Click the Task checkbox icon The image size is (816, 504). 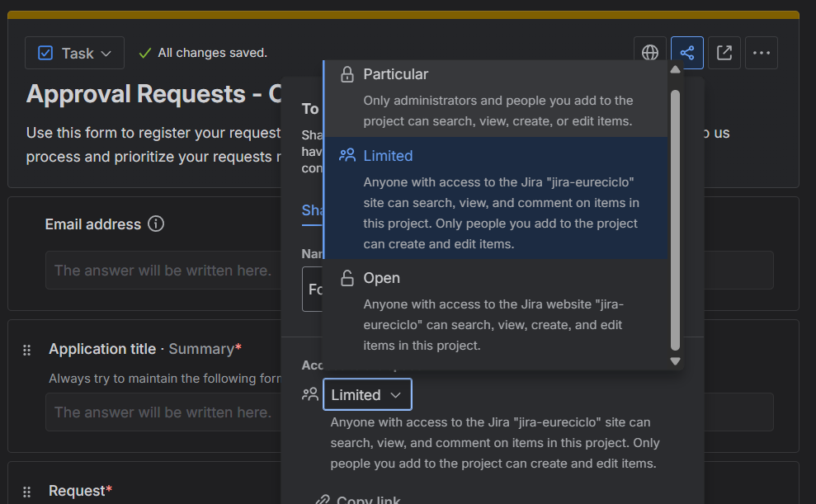click(x=46, y=53)
